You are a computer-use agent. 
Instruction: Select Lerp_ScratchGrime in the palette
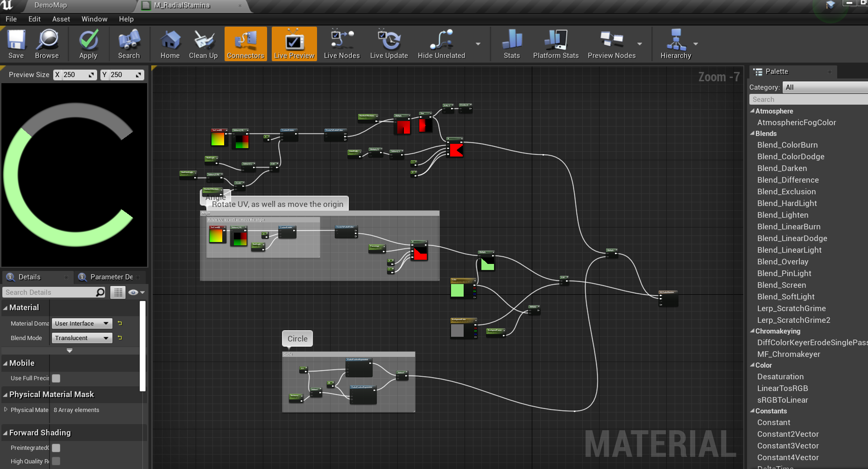[x=791, y=308]
